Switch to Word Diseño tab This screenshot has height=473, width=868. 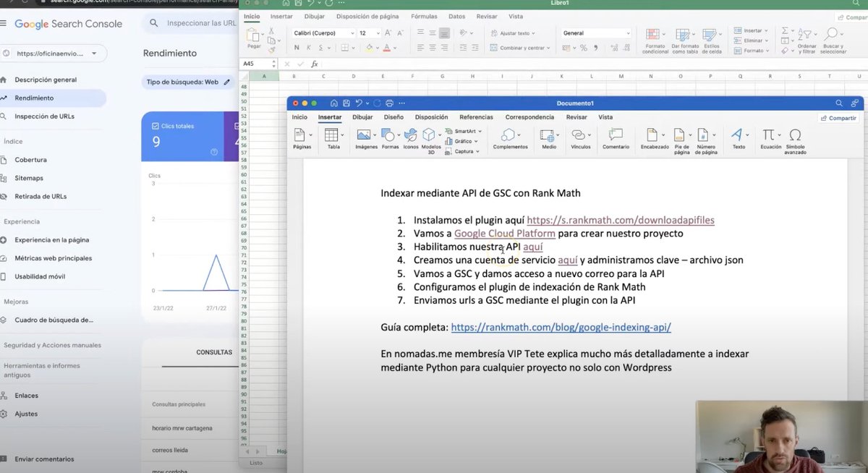pyautogui.click(x=393, y=117)
